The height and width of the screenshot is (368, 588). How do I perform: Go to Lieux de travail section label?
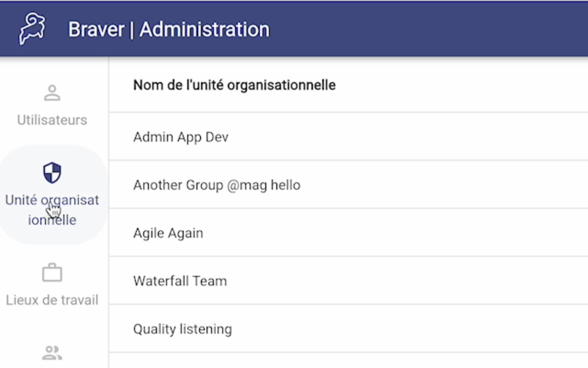coord(52,300)
